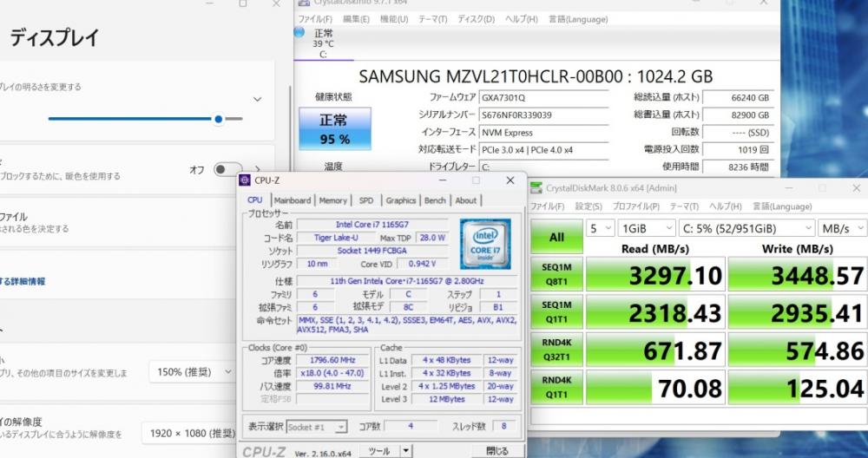This screenshot has height=458, width=868.
Task: Close the CPU-Z window
Action: (x=510, y=180)
